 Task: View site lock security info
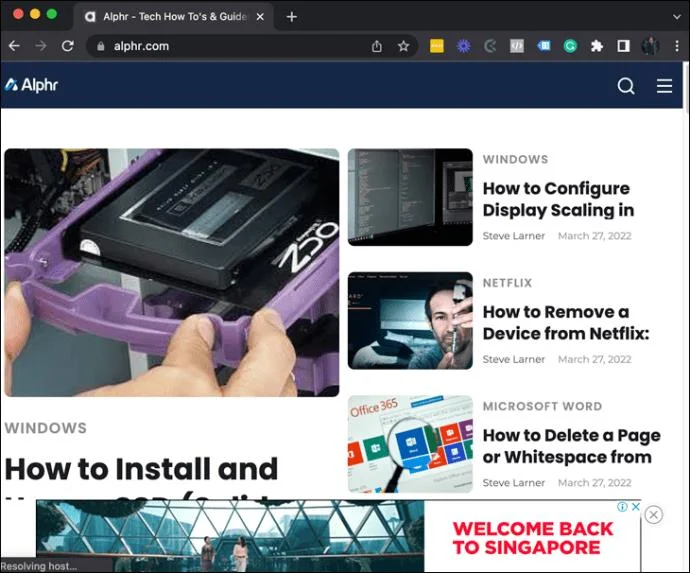tap(101, 46)
